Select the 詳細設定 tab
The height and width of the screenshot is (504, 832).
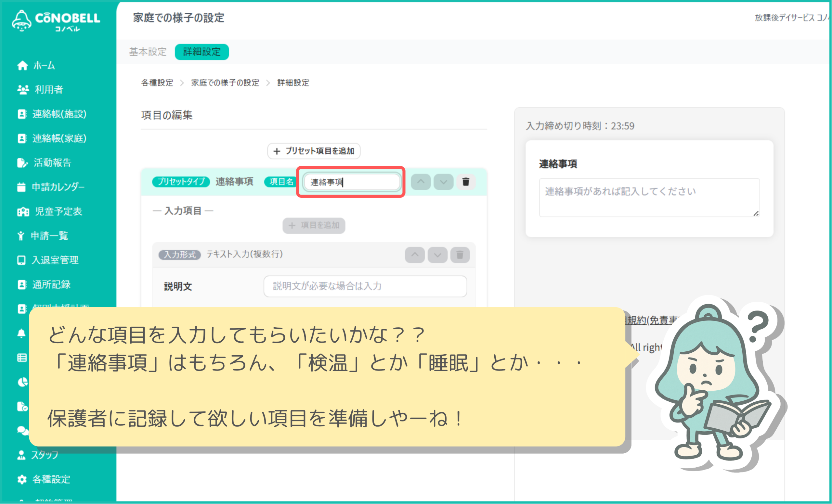pos(201,52)
